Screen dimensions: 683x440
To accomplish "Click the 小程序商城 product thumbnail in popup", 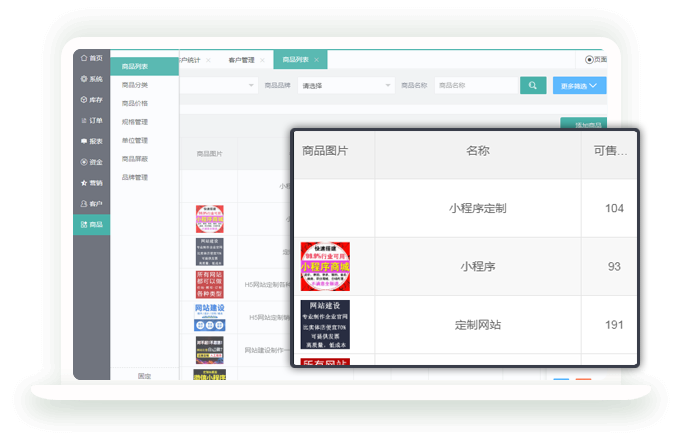I will coord(325,267).
